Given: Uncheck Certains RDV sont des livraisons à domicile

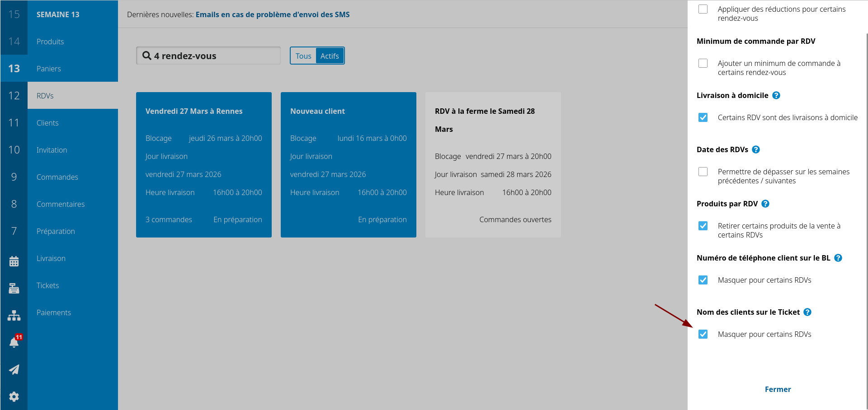Looking at the screenshot, I should point(703,117).
